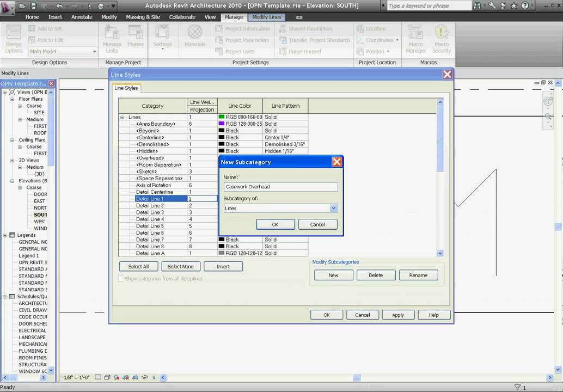The height and width of the screenshot is (392, 563).
Task: Click the keyword search box in title bar
Action: pyautogui.click(x=429, y=6)
